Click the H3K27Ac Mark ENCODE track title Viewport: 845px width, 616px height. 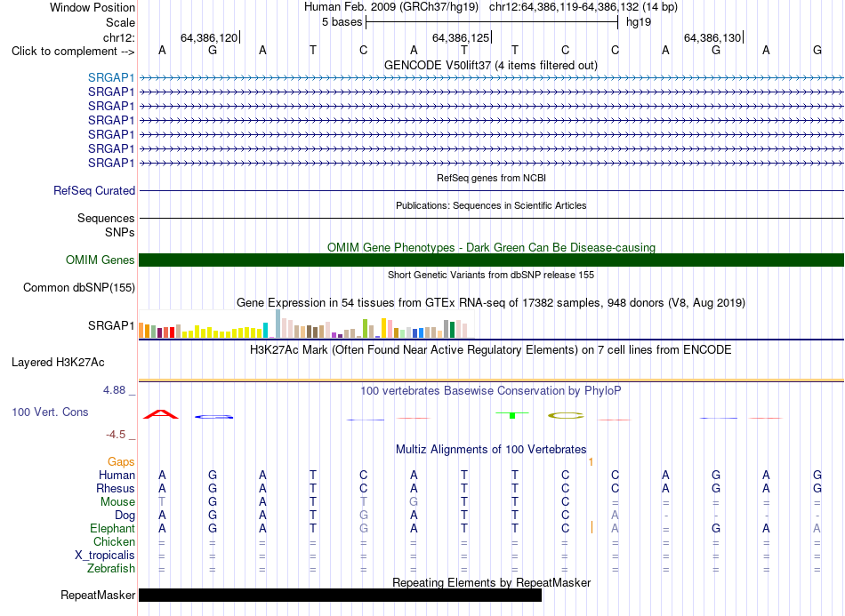point(491,350)
